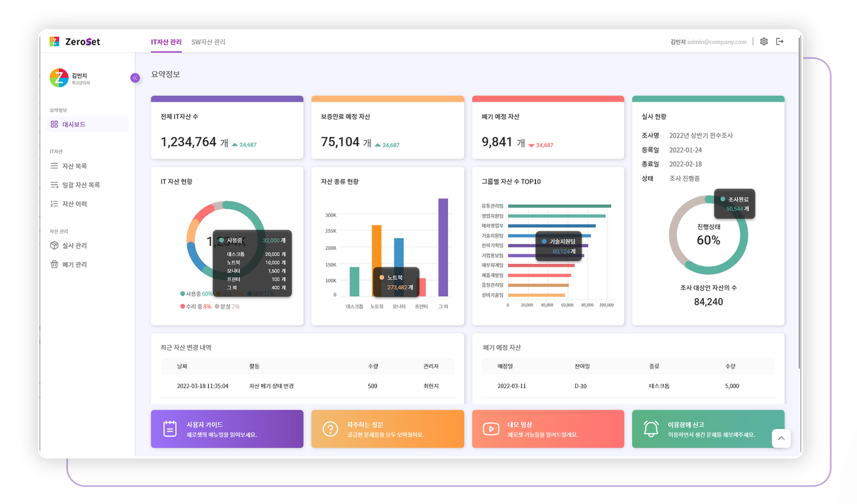
Task: Open 실사 관리 box icon
Action: (x=54, y=245)
